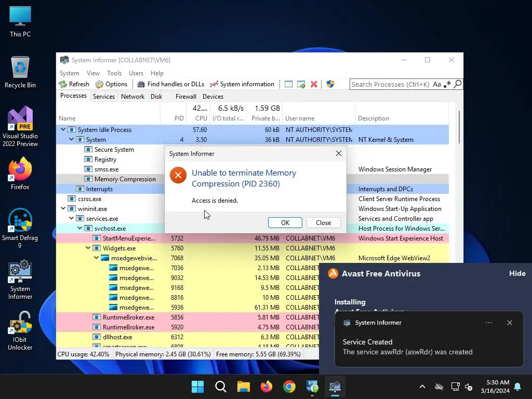Collapse the wininit.exe tree node
This screenshot has height=399, width=532.
coord(63,209)
